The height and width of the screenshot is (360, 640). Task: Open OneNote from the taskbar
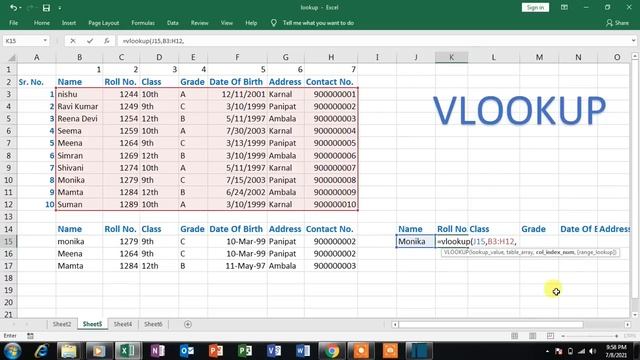(157, 351)
